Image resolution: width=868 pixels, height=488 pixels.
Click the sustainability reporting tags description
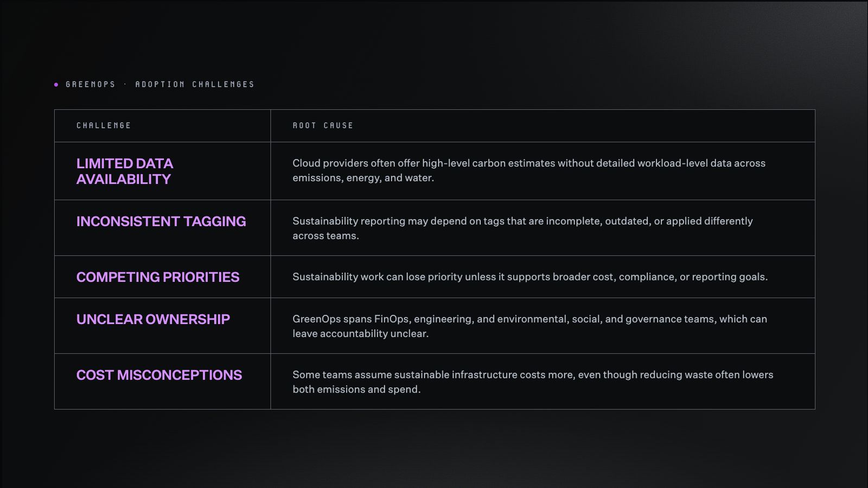(522, 228)
